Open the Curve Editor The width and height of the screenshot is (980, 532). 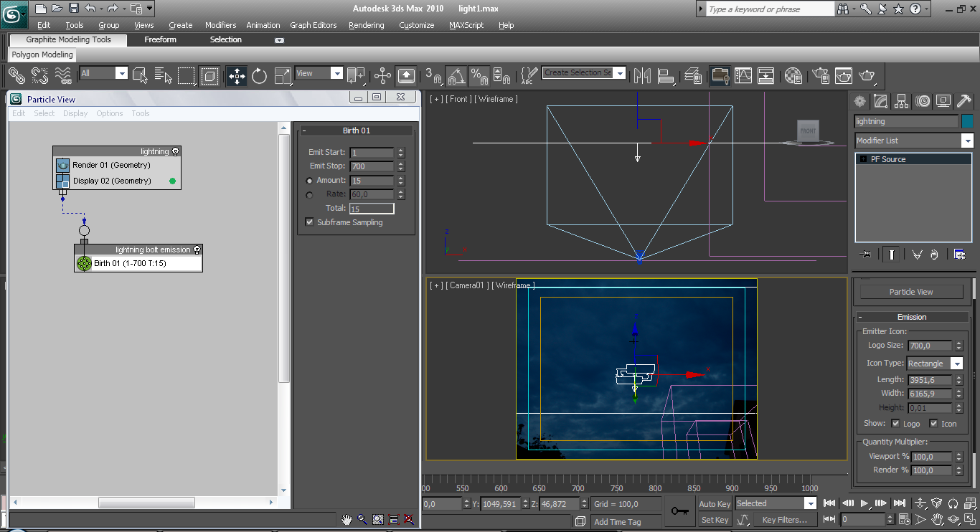[x=743, y=75]
